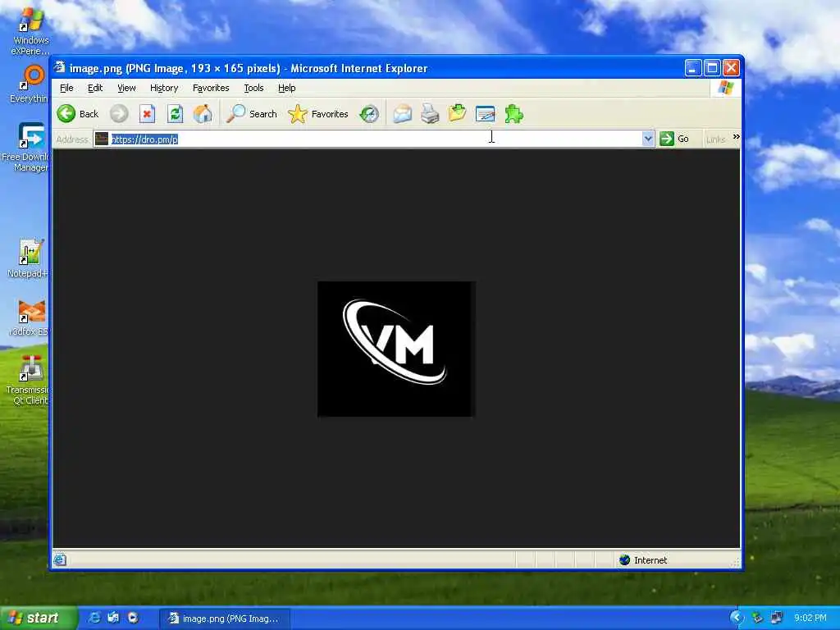Launch Internet Explorer from Quick Launch
Viewport: 840px width, 630px height.
[x=94, y=618]
